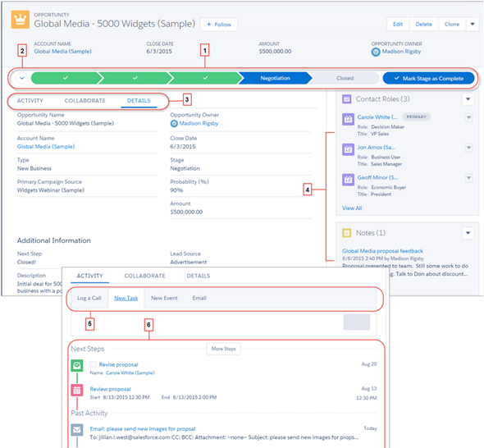
Task: Select the third completed green path stage
Action: [x=205, y=78]
